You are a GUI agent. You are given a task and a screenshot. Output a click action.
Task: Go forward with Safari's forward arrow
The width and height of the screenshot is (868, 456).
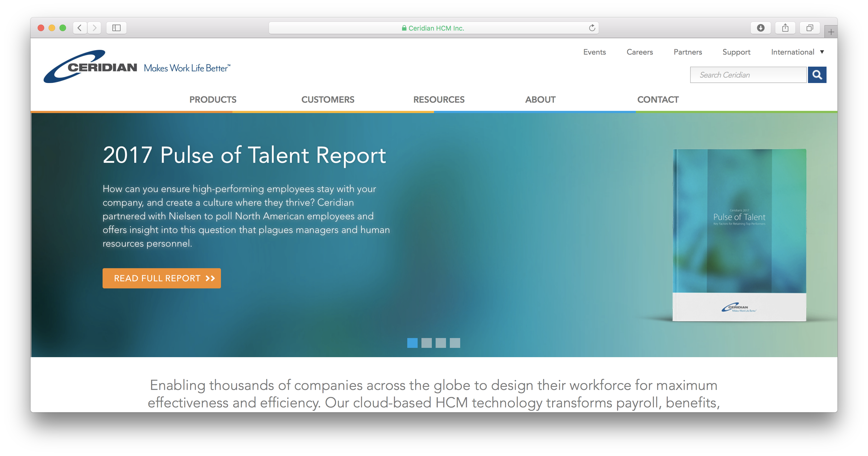(x=95, y=28)
